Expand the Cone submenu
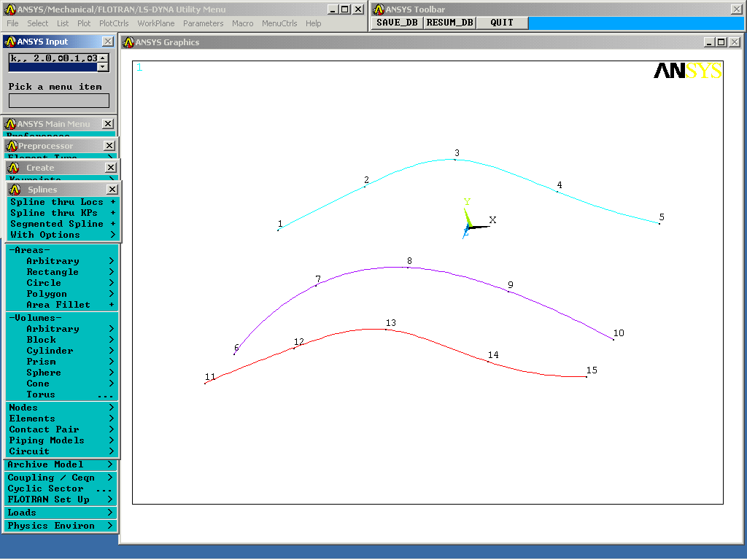The height and width of the screenshot is (560, 747). click(x=62, y=384)
